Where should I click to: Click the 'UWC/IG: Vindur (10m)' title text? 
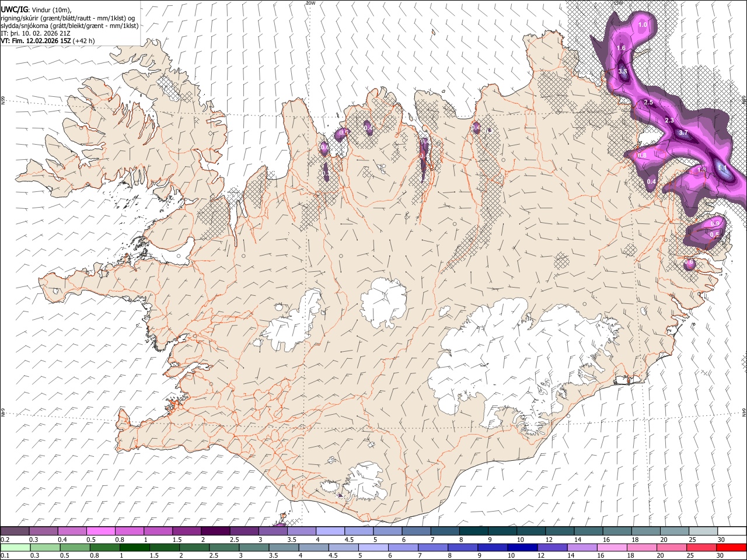(x=36, y=10)
